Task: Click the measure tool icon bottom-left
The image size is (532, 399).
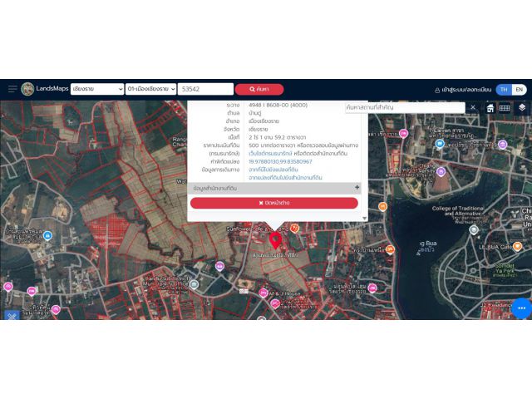Action: (11, 315)
